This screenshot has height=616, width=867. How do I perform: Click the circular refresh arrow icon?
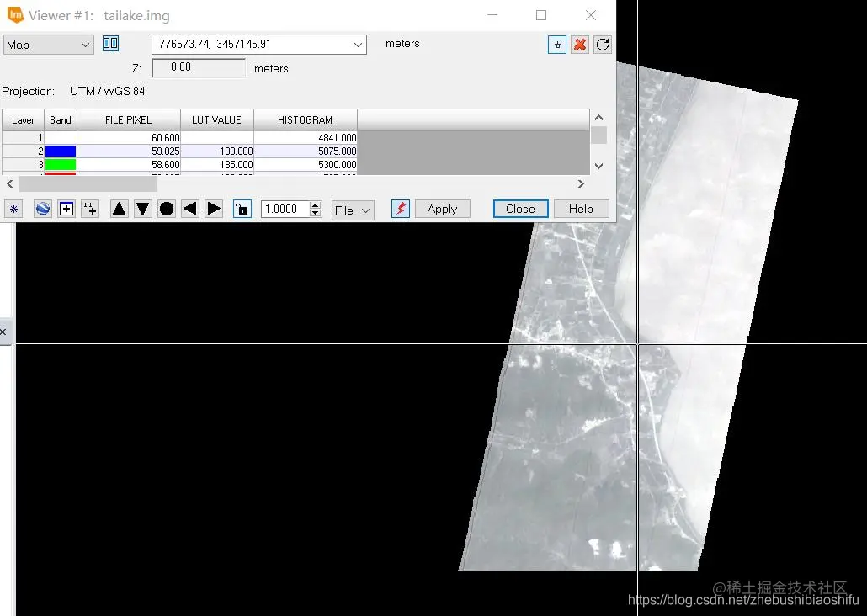pos(603,45)
